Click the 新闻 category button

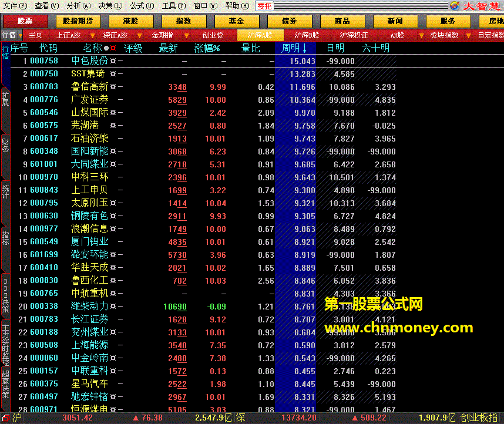point(395,21)
